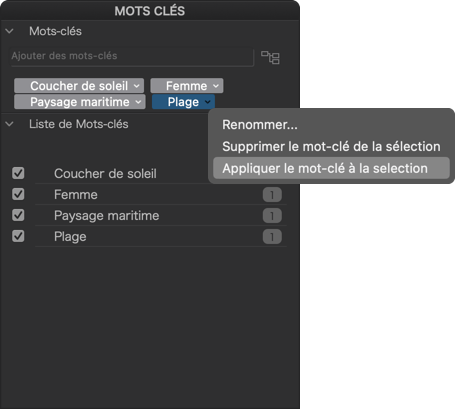Open the Femme tag dropdown arrow

[x=216, y=86]
